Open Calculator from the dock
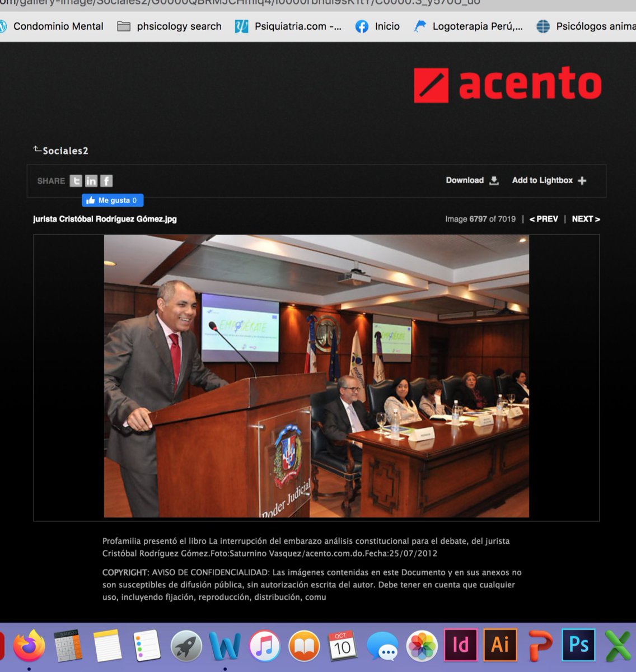636x672 pixels. pyautogui.click(x=68, y=646)
